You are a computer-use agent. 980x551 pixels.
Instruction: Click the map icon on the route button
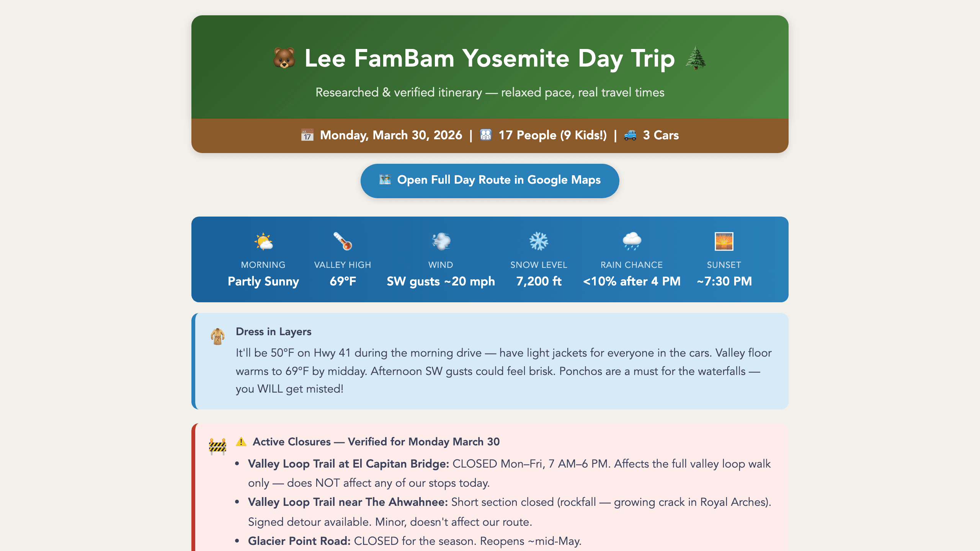[385, 180]
